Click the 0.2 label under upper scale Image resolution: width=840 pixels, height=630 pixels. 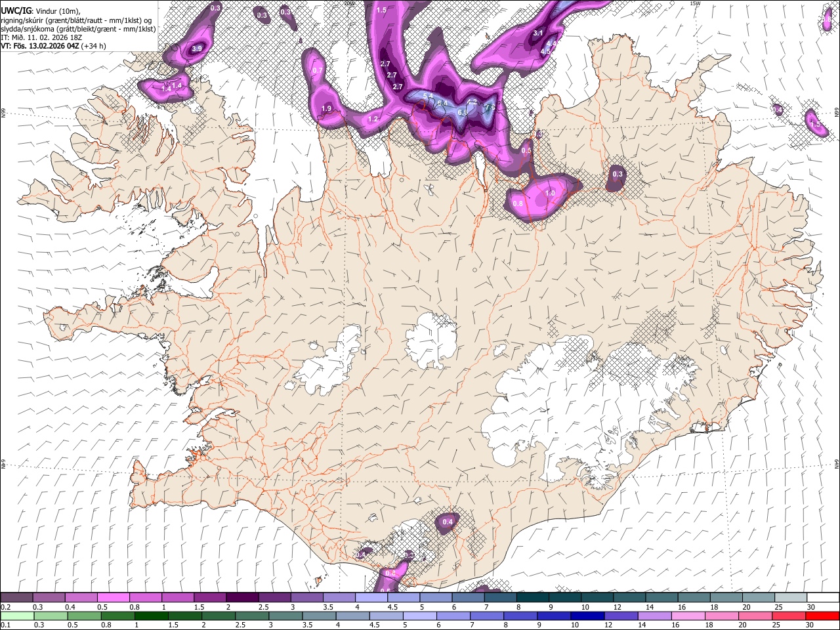click(5, 607)
